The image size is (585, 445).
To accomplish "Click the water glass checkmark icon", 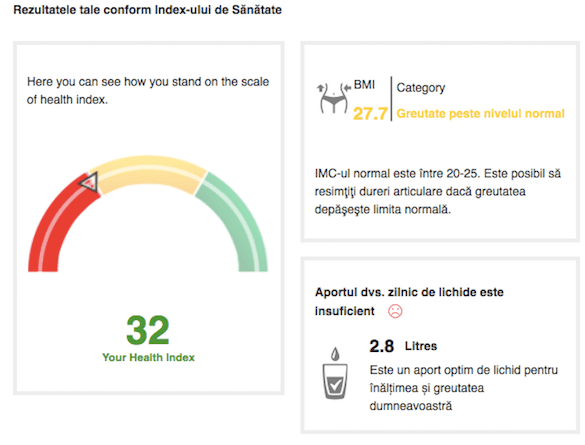I will (x=335, y=381).
